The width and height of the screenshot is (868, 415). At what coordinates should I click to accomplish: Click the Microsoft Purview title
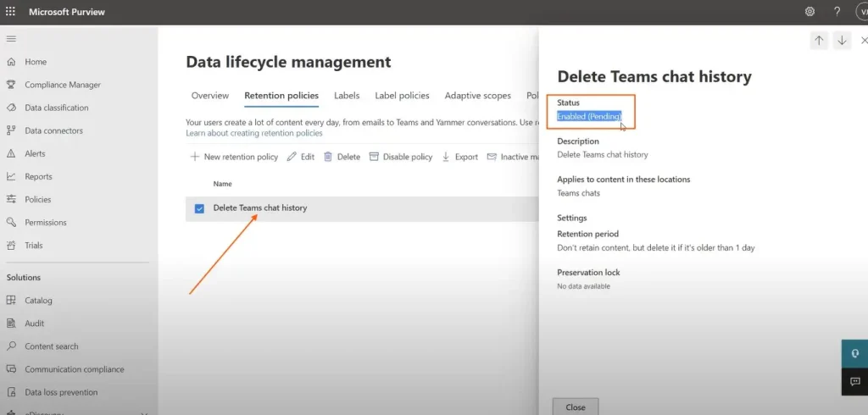[x=66, y=12]
